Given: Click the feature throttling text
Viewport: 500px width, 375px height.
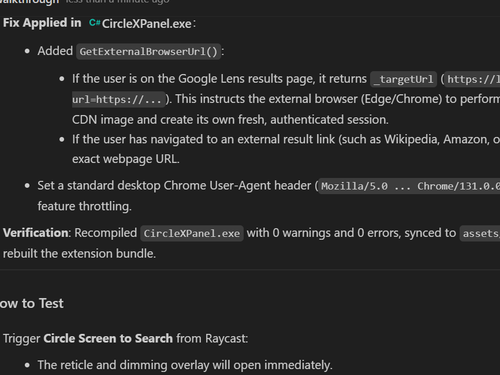Looking at the screenshot, I should pos(84,206).
